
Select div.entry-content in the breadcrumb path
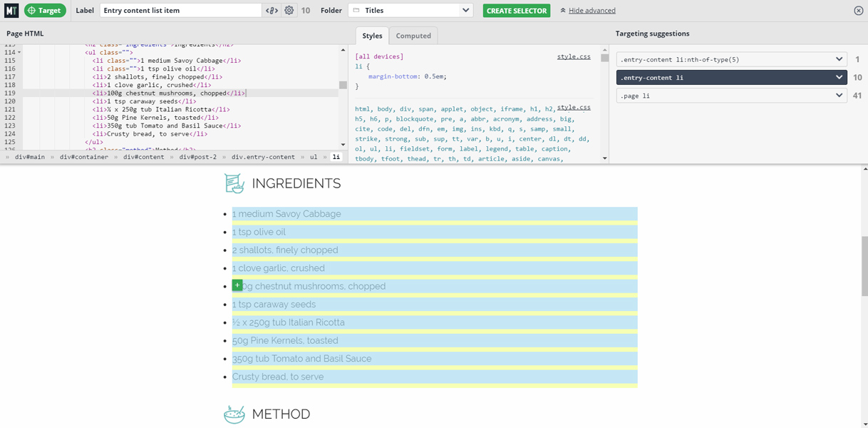point(263,157)
